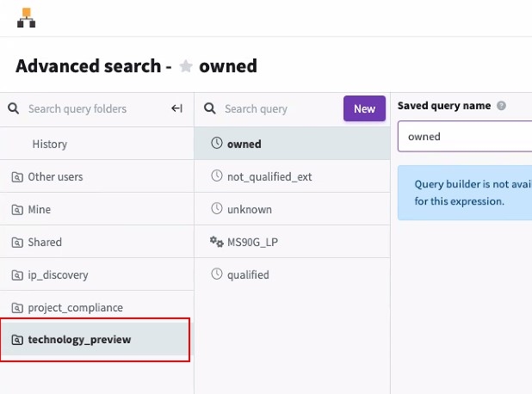This screenshot has height=394, width=532.
Task: Click the Saved query name text field
Action: point(465,136)
